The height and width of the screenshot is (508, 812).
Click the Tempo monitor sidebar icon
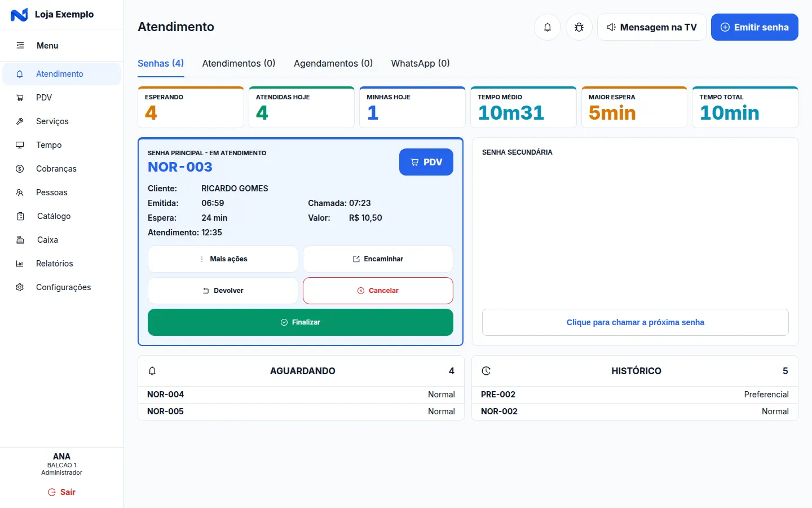click(x=20, y=145)
